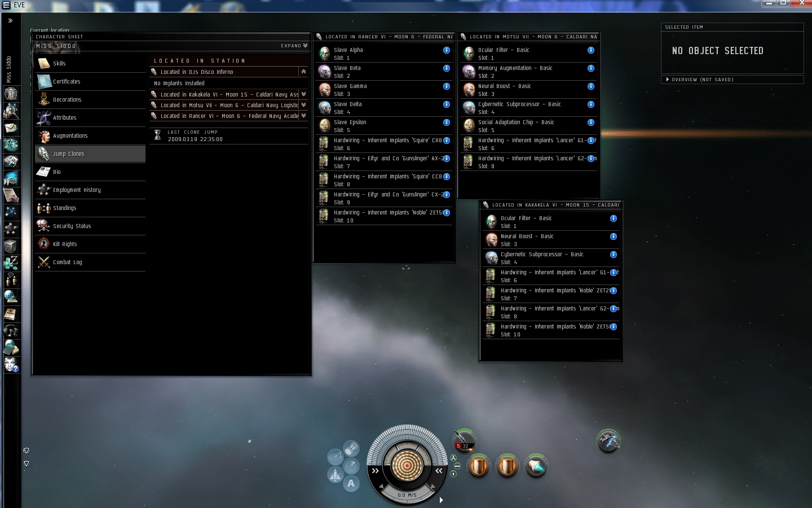This screenshot has height=508, width=812.
Task: Toggle the middle green overload rack button
Action: pos(457,466)
